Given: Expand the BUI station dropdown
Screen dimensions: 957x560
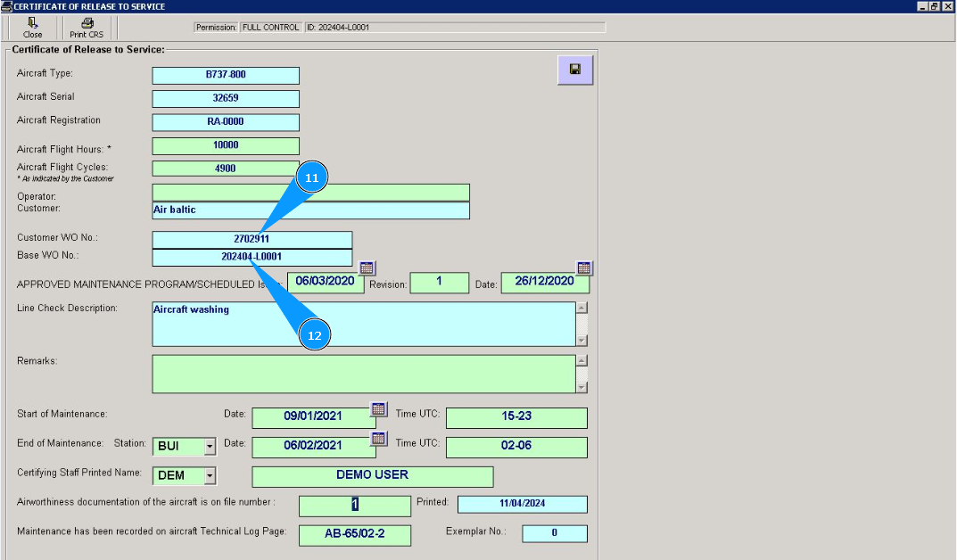Looking at the screenshot, I should (210, 447).
